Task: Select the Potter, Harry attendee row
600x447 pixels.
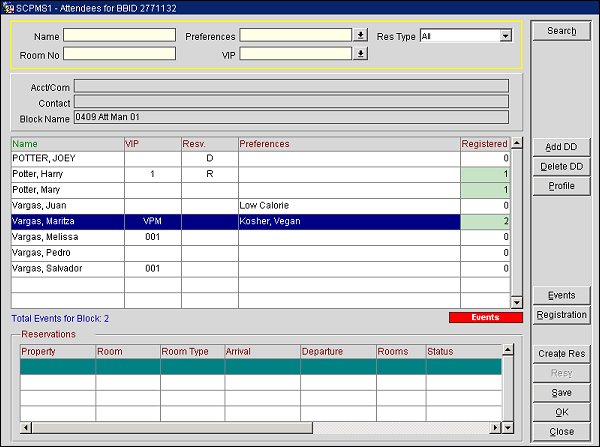Action: coord(66,174)
